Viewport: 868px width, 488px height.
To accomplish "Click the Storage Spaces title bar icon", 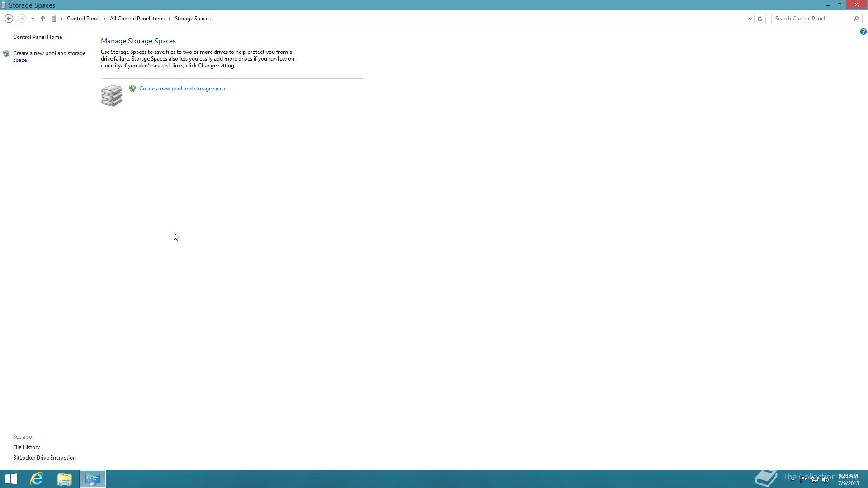I will point(4,5).
